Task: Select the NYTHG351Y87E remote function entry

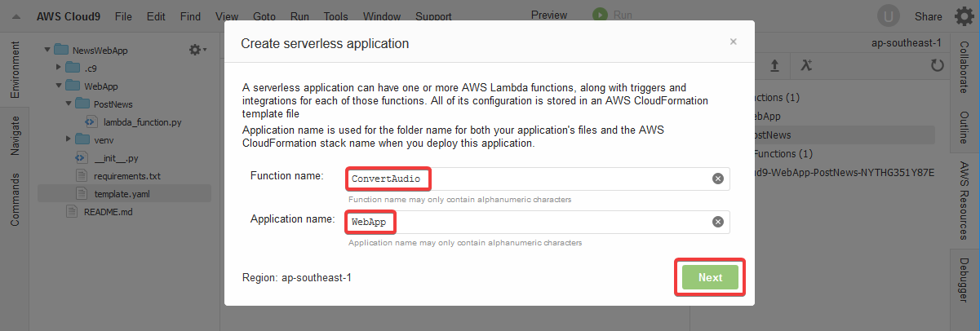Action: [820, 172]
